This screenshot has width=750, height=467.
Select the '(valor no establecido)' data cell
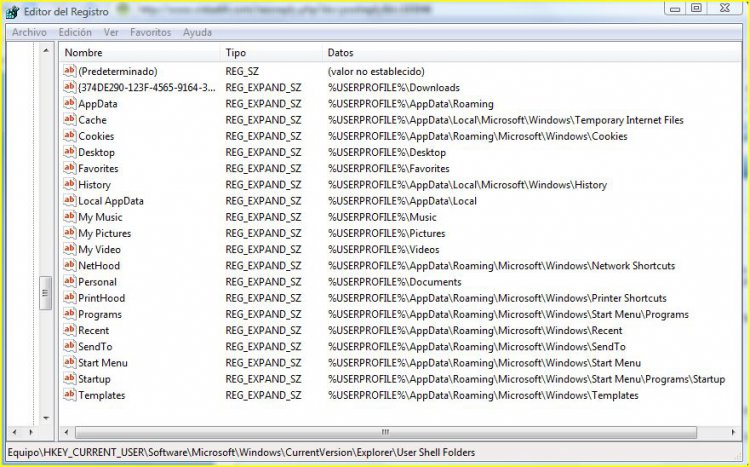tap(376, 71)
